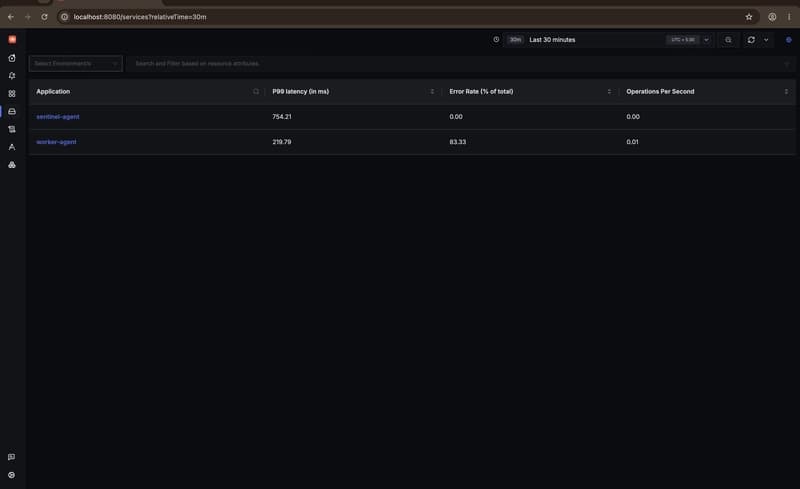The image size is (800, 489).
Task: Open the browser three-dot menu
Action: [x=789, y=17]
